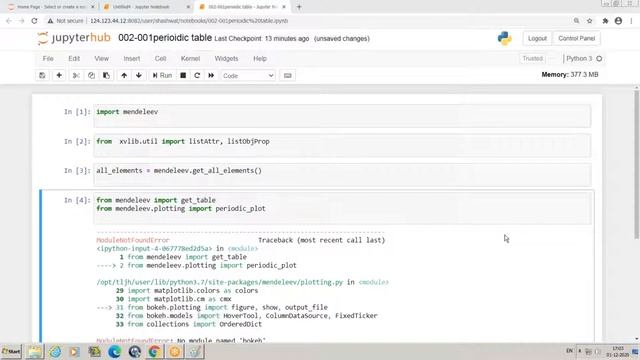
Task: Run the selected cell
Action: click(162, 76)
